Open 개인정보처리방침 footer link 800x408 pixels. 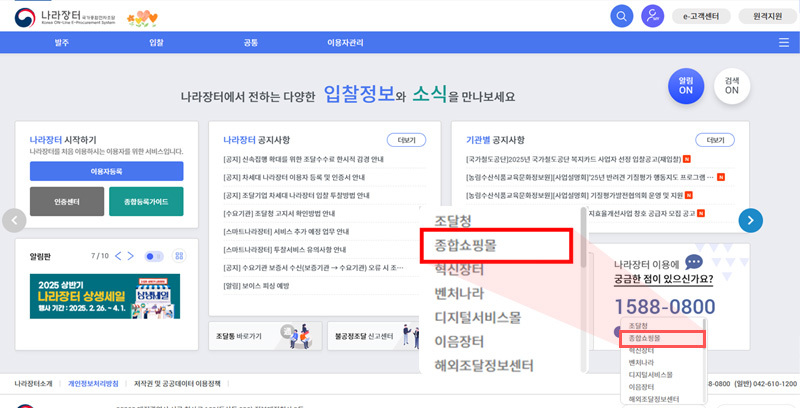93,384
